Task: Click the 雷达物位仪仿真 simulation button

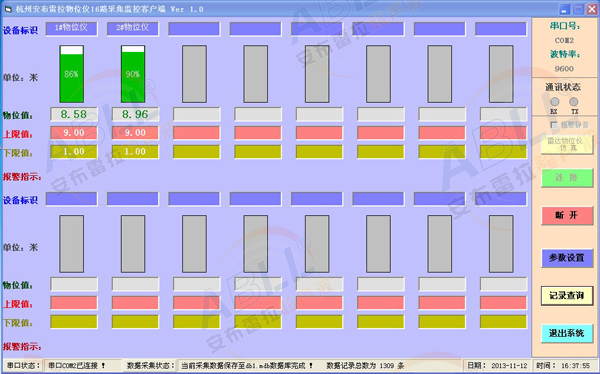Action: (567, 144)
